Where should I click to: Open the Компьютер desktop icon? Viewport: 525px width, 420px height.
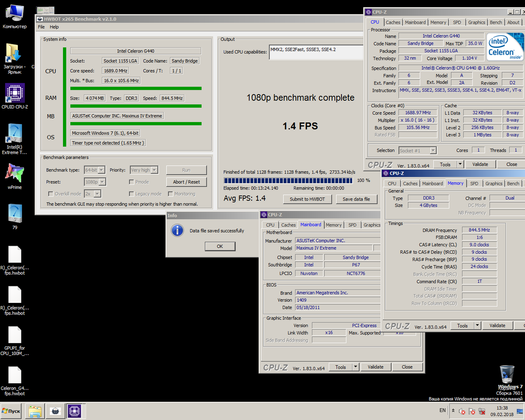pos(15,17)
